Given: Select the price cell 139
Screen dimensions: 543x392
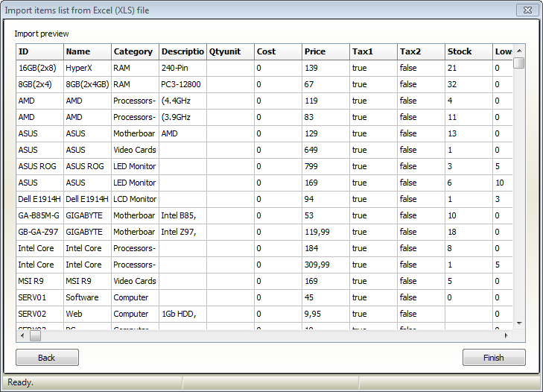Looking at the screenshot, I should pos(326,68).
